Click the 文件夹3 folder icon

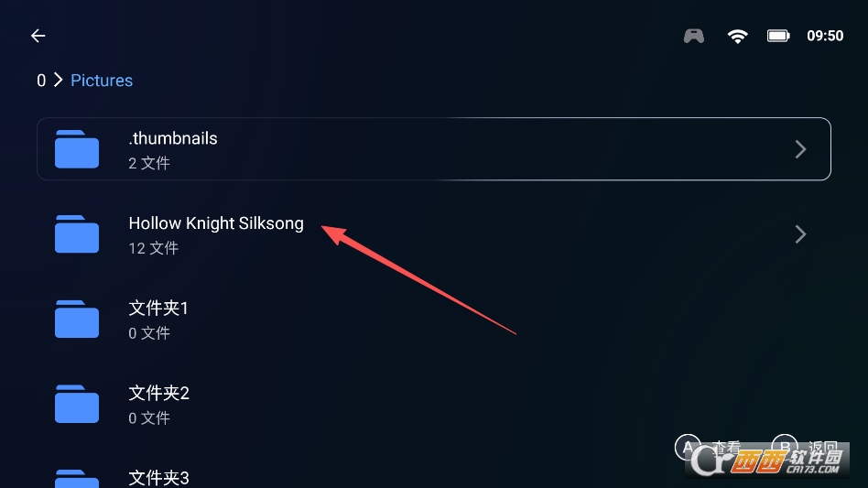click(77, 477)
